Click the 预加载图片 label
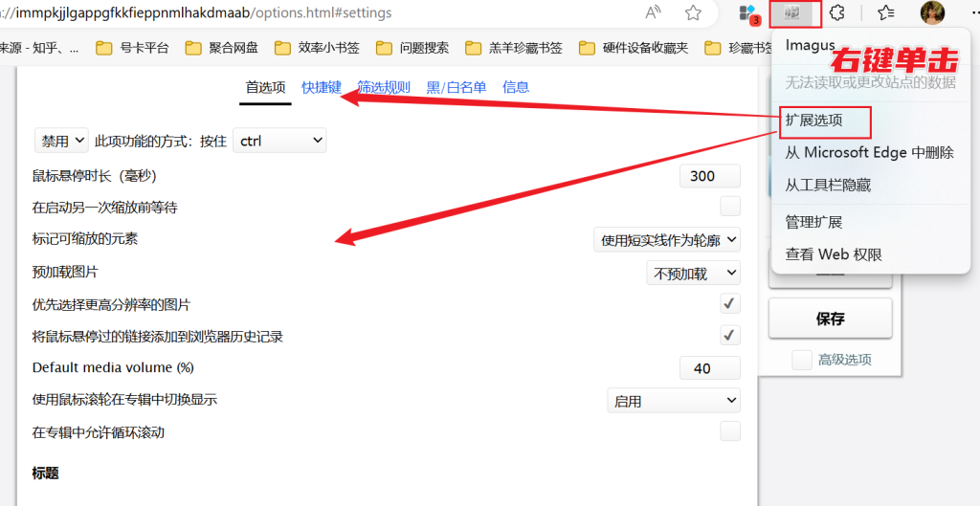The image size is (980, 506). (x=65, y=273)
